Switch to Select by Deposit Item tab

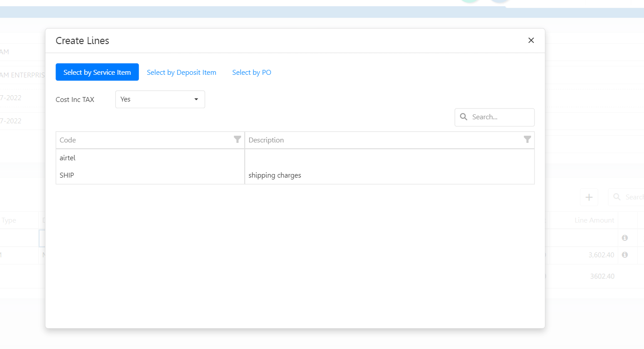pos(181,72)
